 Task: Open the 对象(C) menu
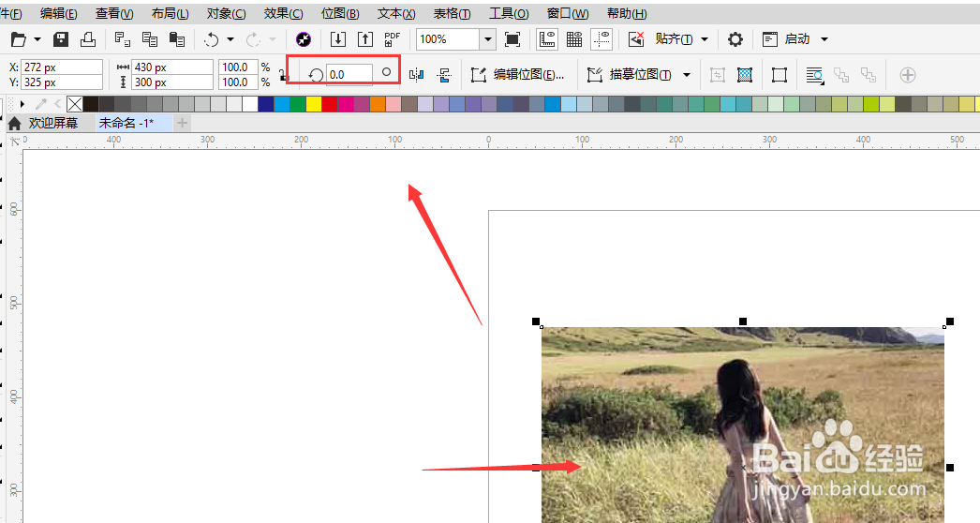[226, 13]
